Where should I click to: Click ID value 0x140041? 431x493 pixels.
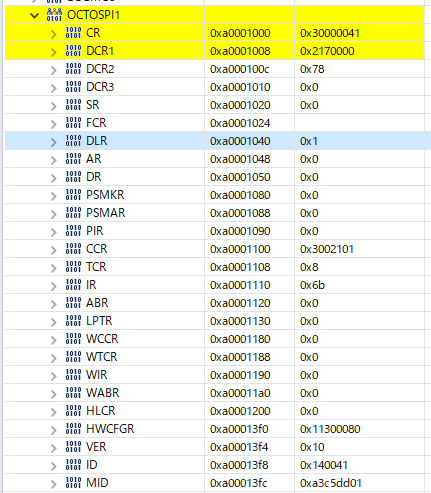click(324, 465)
